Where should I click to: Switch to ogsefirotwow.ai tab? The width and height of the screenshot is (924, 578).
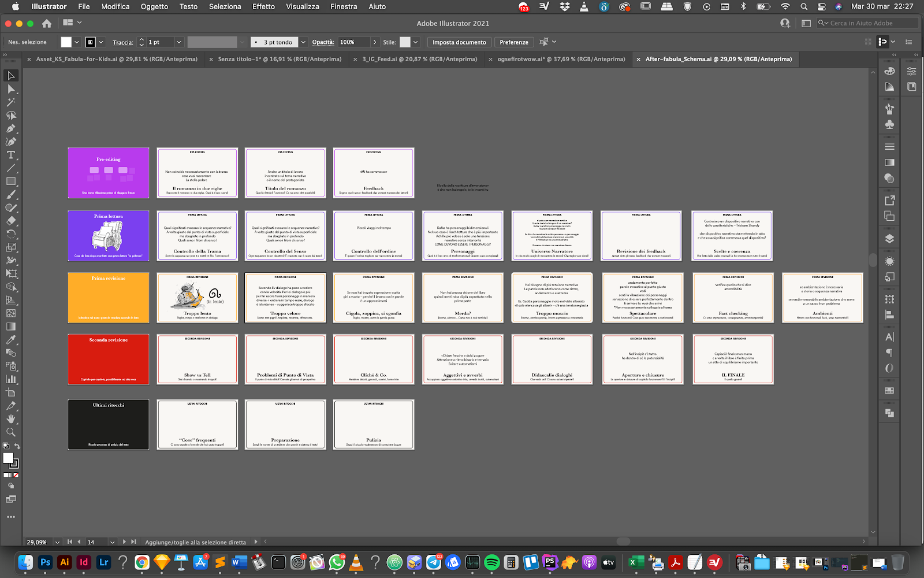561,59
